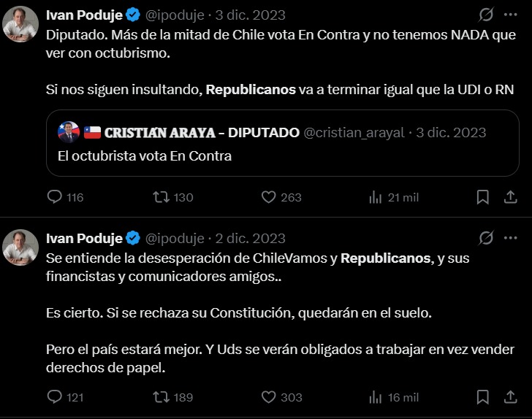This screenshot has width=532, height=419.
Task: Open Ivan Poduje's avatar on first tweet
Action: [20, 24]
